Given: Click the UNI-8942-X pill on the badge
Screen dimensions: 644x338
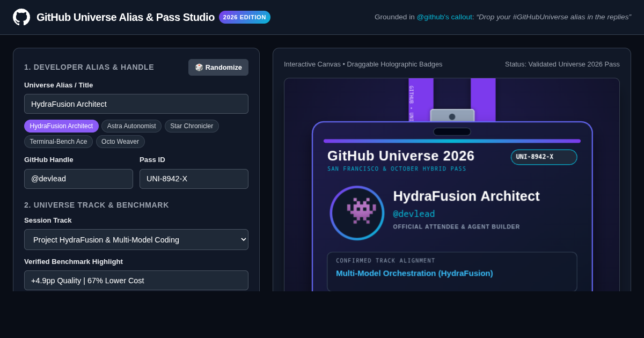Looking at the screenshot, I should [544, 157].
